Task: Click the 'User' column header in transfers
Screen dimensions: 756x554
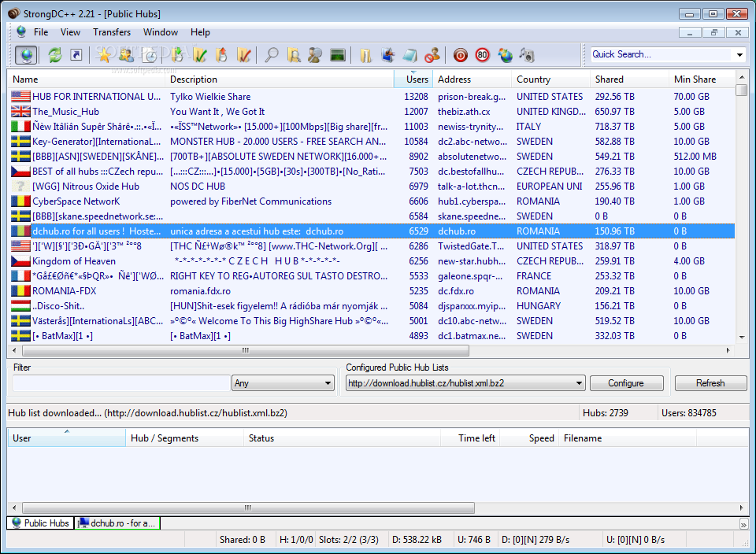Action: 66,438
